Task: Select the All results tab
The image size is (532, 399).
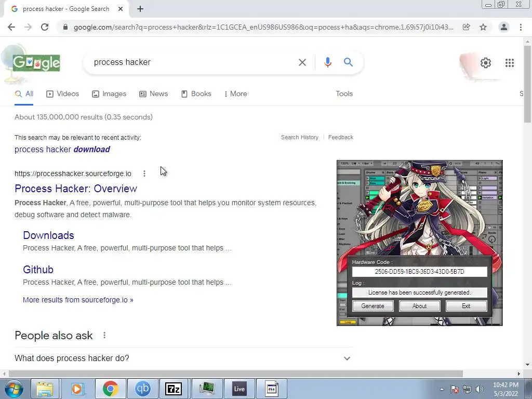Action: (24, 94)
